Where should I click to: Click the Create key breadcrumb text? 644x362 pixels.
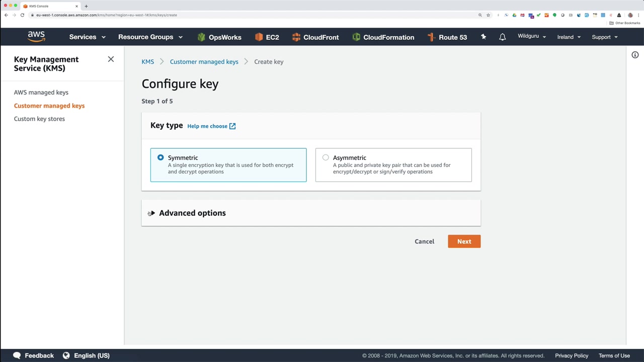point(269,62)
